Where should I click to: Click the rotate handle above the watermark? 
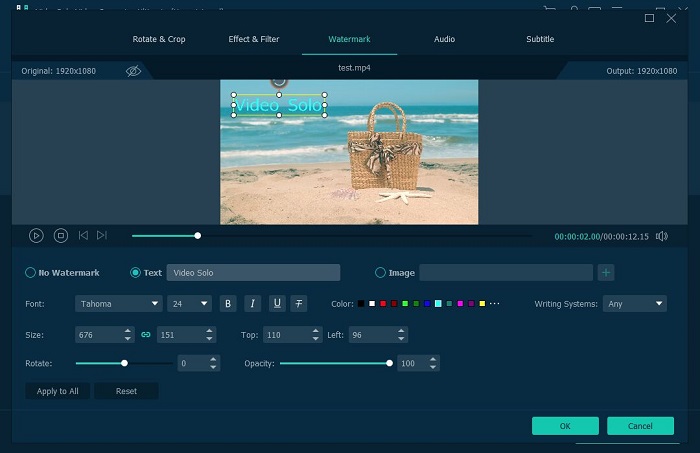(x=279, y=81)
